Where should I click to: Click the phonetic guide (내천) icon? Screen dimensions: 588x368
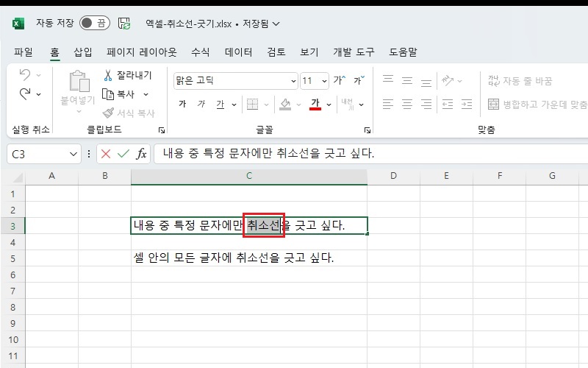[x=347, y=104]
